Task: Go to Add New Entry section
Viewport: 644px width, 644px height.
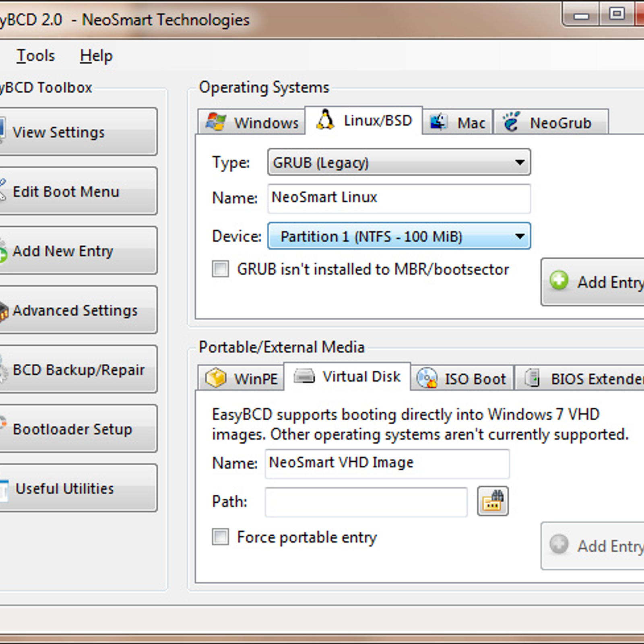Action: tap(78, 250)
